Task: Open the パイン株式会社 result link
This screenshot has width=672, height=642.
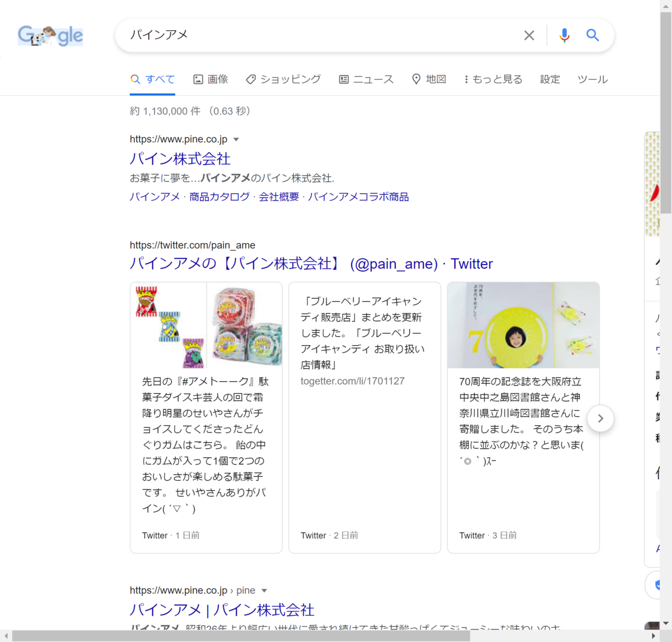Action: [179, 159]
